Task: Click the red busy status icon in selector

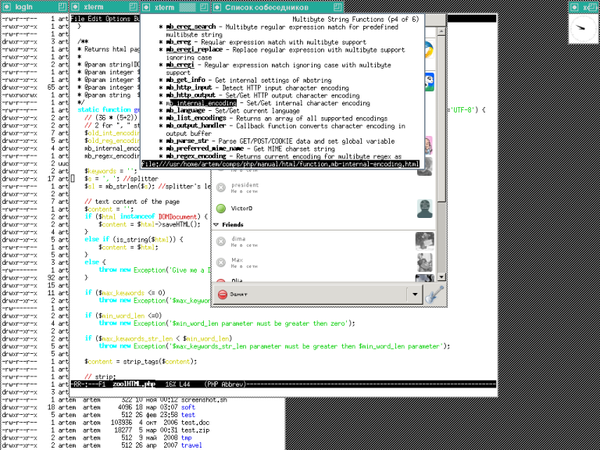Action: (222, 295)
